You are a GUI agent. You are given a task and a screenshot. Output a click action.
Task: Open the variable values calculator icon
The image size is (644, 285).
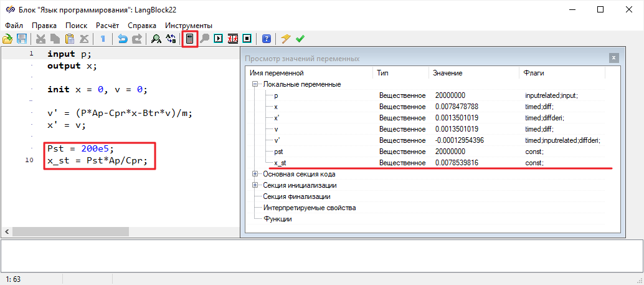tap(190, 39)
